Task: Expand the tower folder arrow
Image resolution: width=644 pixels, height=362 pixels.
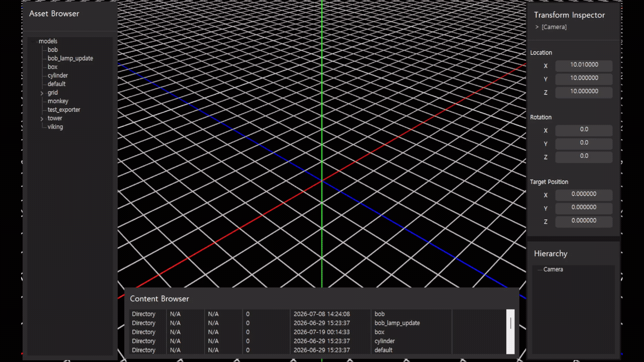Action: (42, 119)
